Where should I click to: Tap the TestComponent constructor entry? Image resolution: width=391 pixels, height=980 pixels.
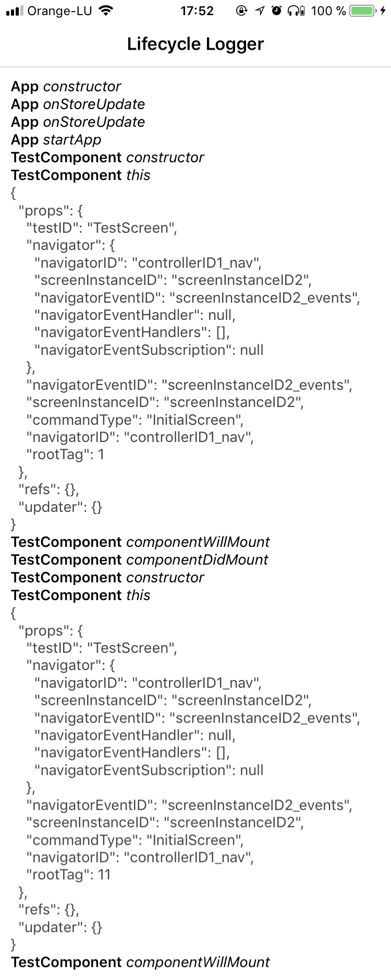click(107, 157)
